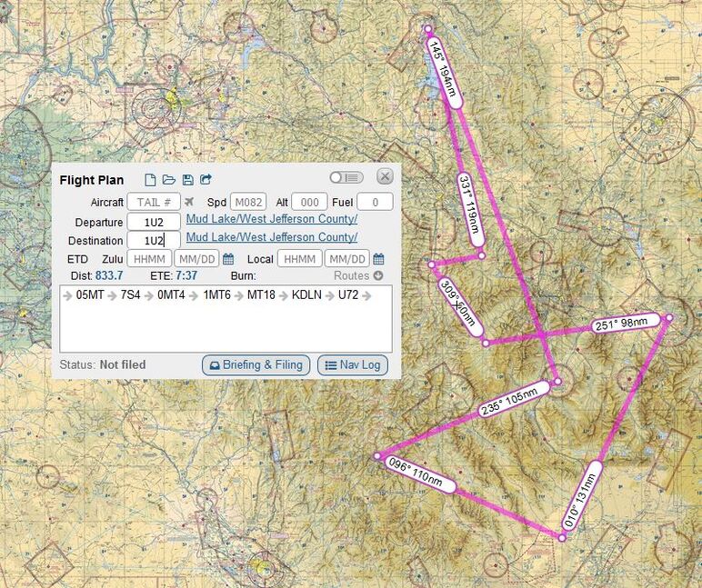This screenshot has width=702, height=588.
Task: Open the Nav Log
Action: (352, 365)
